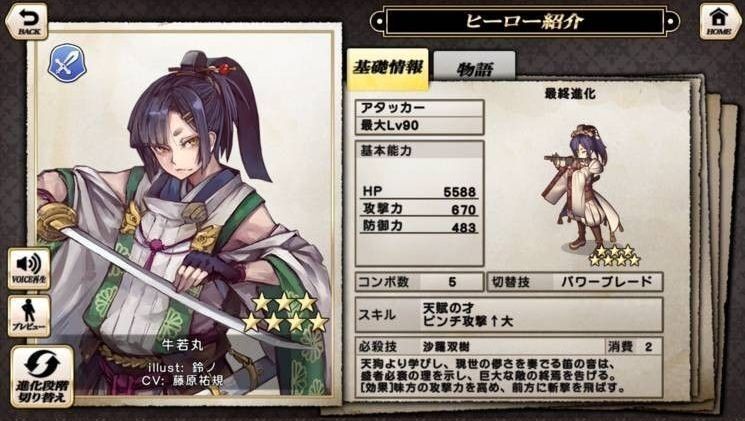
Task: Tap the star rating beneath chibi sprite
Action: pyautogui.click(x=614, y=255)
